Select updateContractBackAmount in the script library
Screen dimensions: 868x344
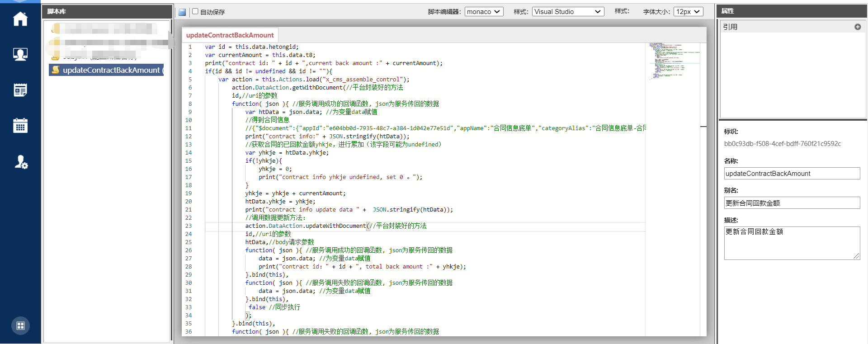[107, 70]
